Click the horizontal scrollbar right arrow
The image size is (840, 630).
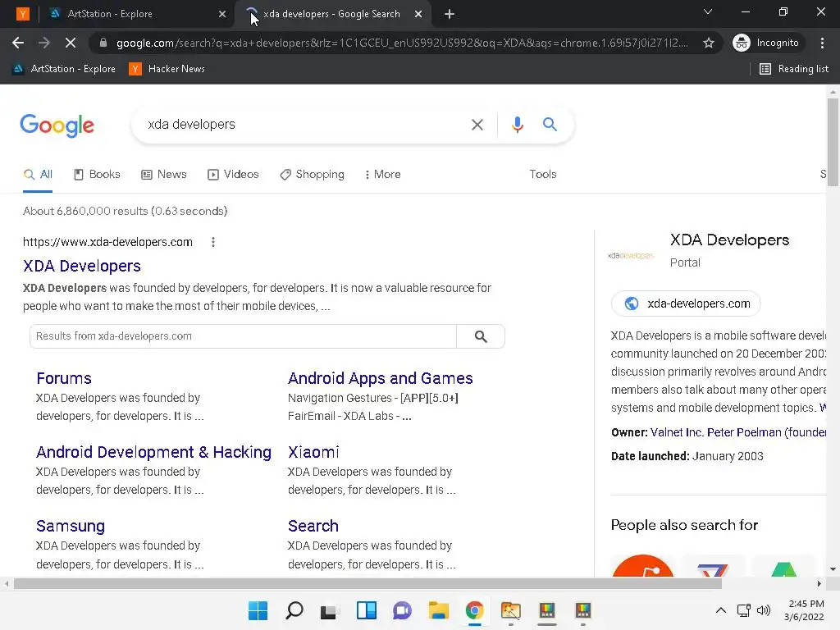pos(819,583)
